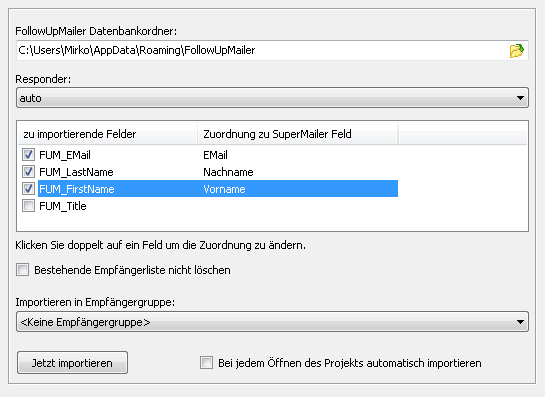Image resolution: width=545 pixels, height=397 pixels.
Task: Select the FUM_LastName row
Action: pyautogui.click(x=208, y=172)
